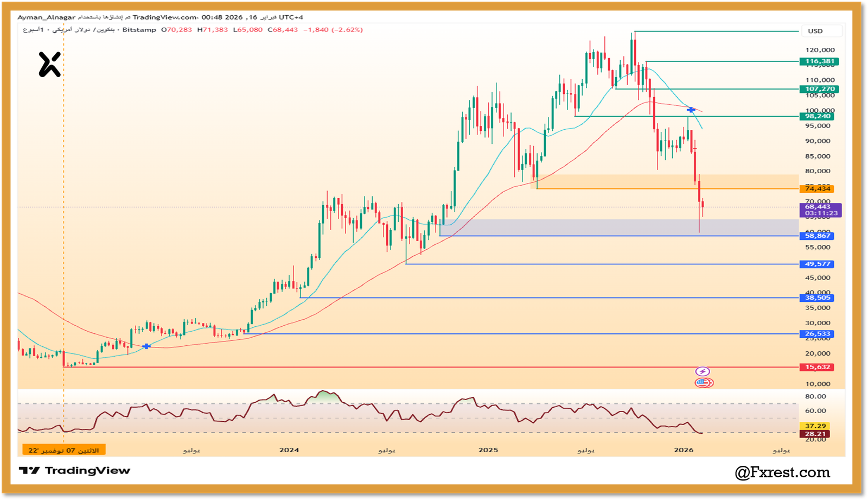Click the US flag economic events icon
868x500 pixels.
(x=704, y=383)
